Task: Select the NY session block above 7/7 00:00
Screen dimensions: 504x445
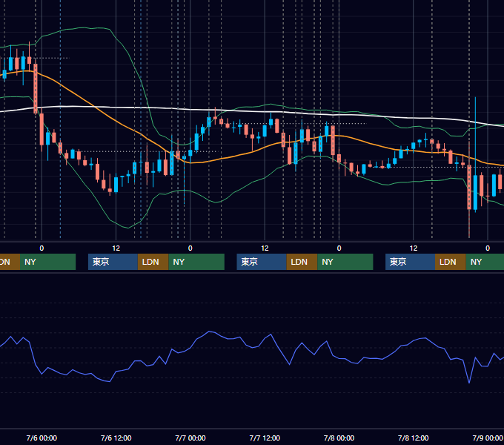Action: pos(196,262)
